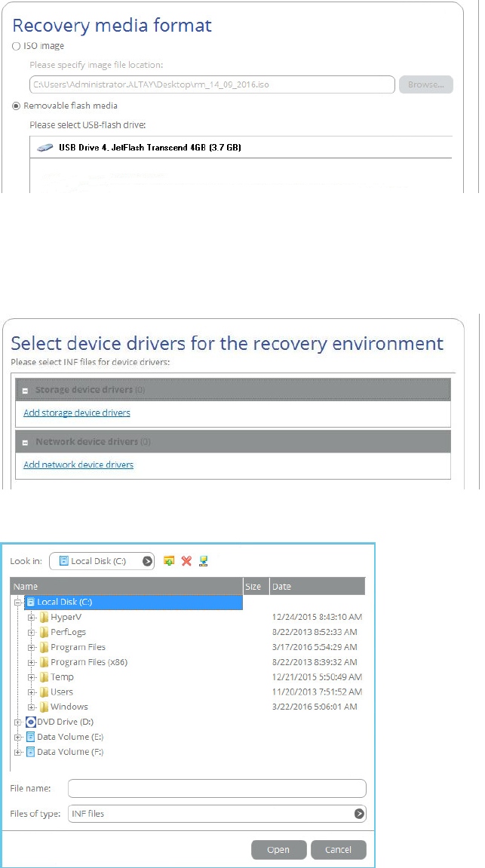The image size is (485, 868).
Task: Sort by the Size column header
Action: [256, 586]
